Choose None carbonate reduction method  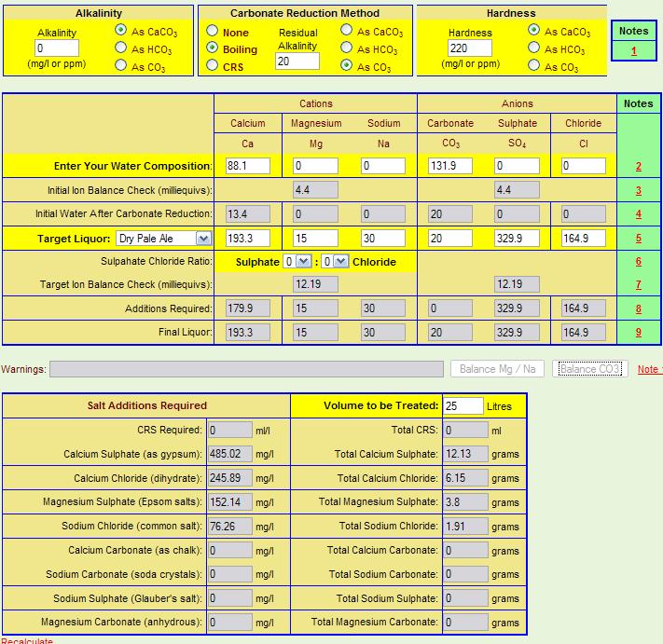pyautogui.click(x=213, y=31)
